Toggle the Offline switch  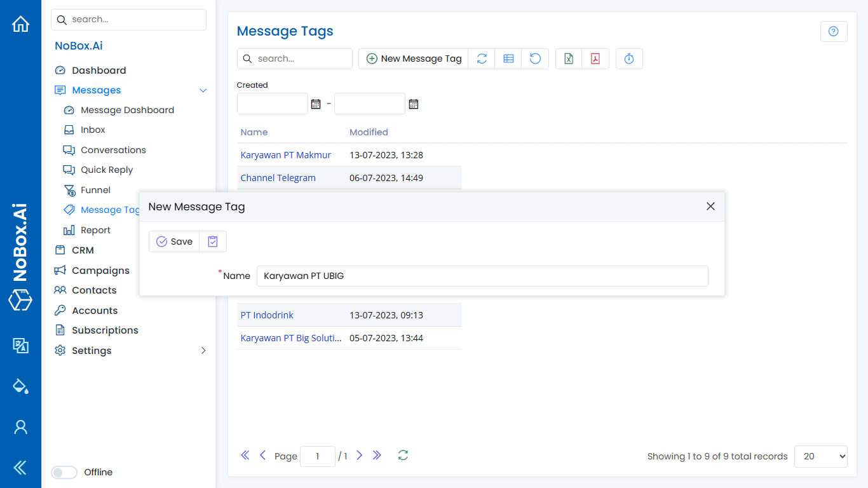64,472
